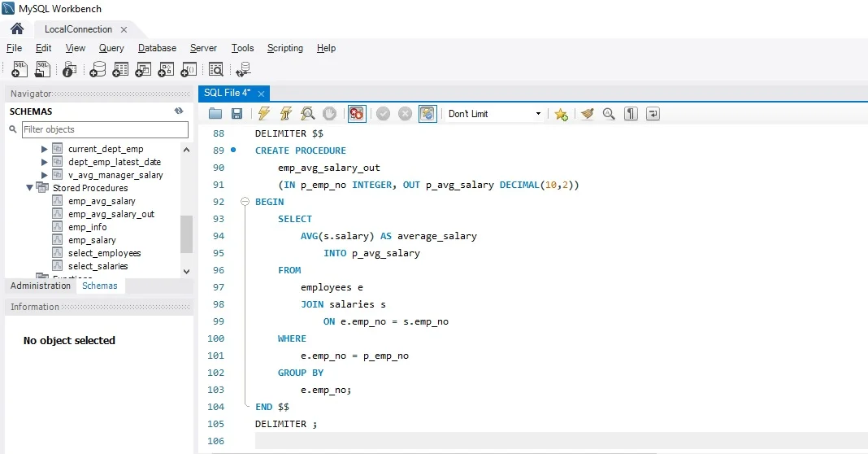This screenshot has width=868, height=454.
Task: Run Explain plan magnifier-lightning icon
Action: pyautogui.click(x=308, y=114)
